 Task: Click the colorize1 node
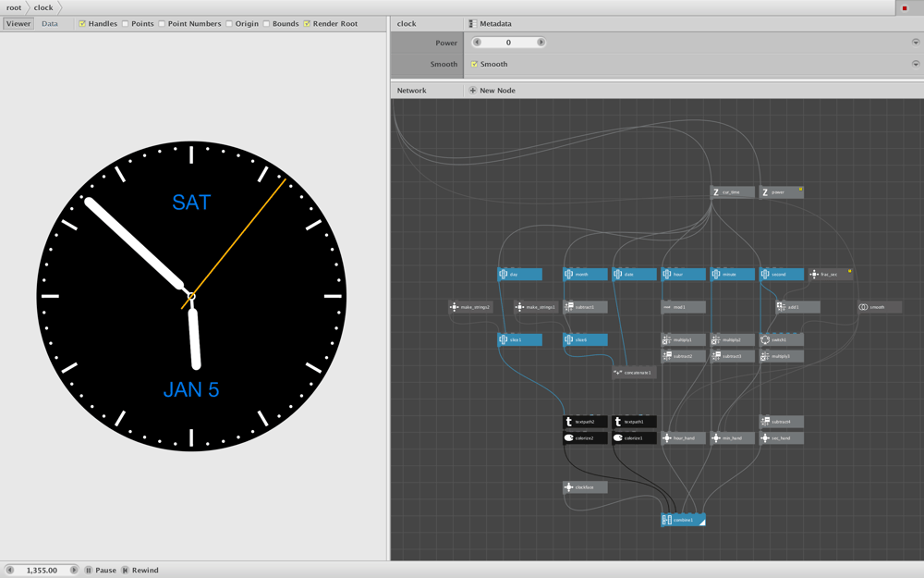634,437
